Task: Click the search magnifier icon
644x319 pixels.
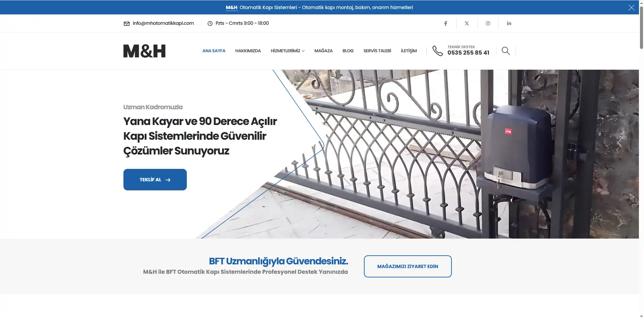Action: 505,51
